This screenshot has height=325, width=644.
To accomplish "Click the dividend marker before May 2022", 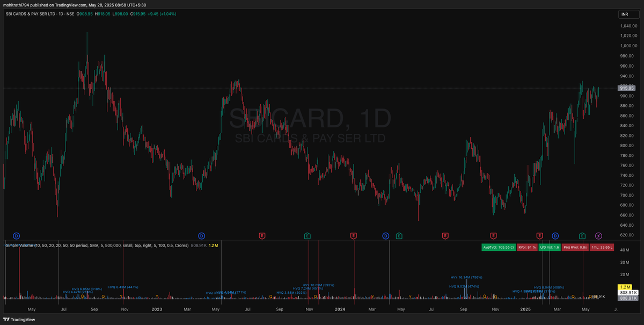I will pyautogui.click(x=17, y=236).
